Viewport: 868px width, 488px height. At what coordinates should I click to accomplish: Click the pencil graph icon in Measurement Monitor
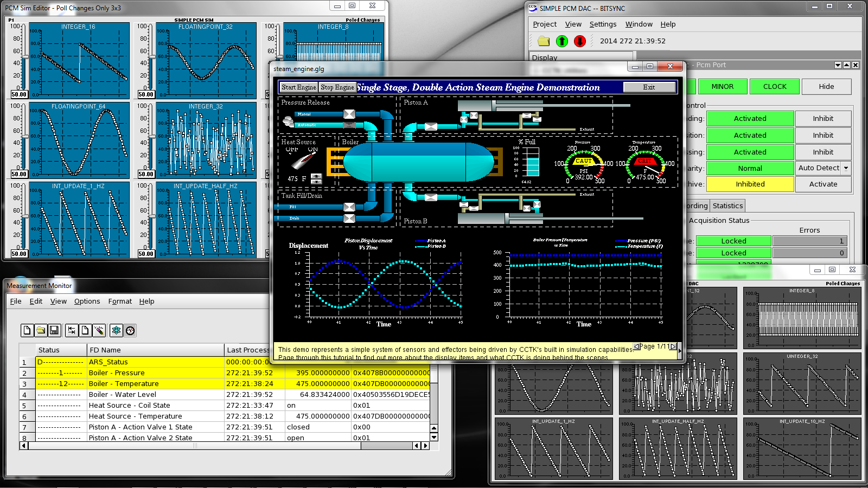click(x=99, y=330)
